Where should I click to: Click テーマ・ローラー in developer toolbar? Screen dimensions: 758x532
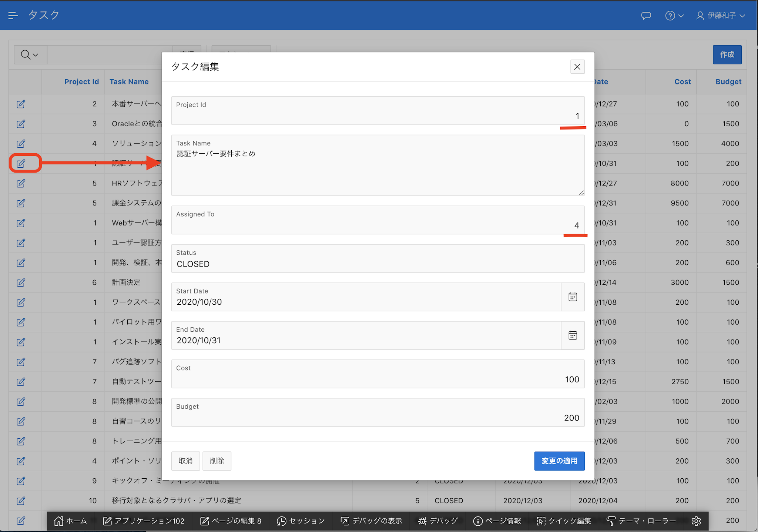pos(641,521)
